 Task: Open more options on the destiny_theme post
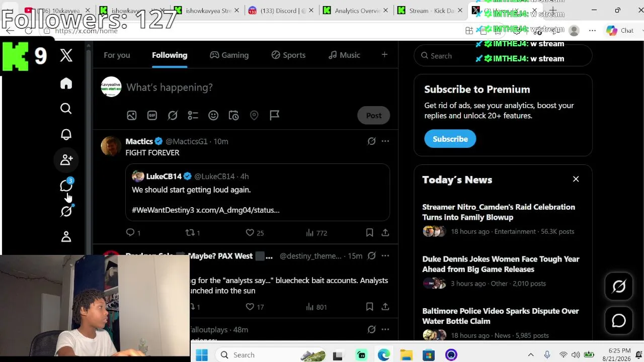[x=385, y=256]
